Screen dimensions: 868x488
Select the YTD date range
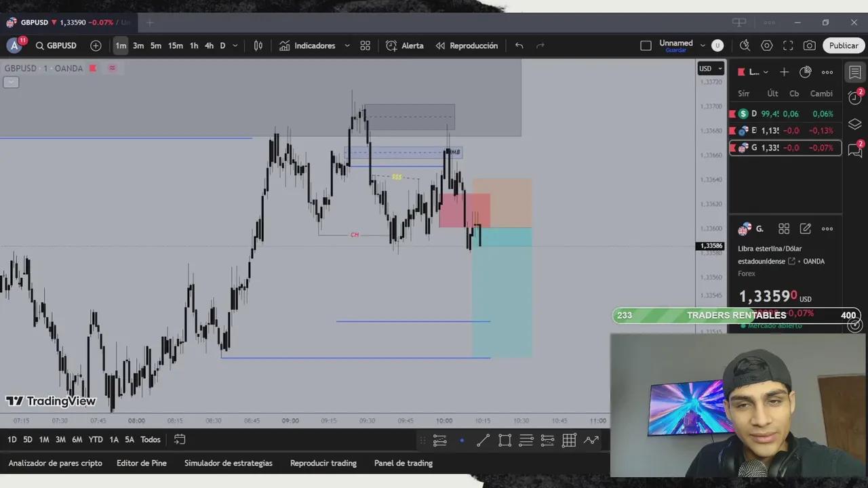[96, 440]
